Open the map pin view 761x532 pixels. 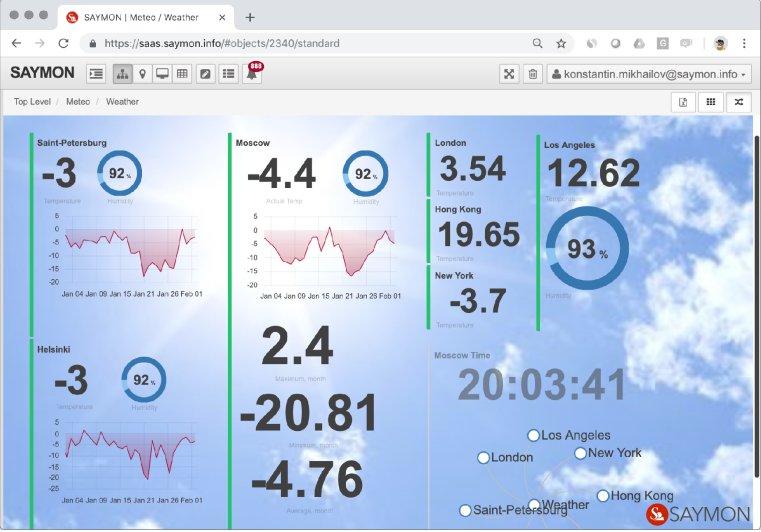click(x=142, y=74)
